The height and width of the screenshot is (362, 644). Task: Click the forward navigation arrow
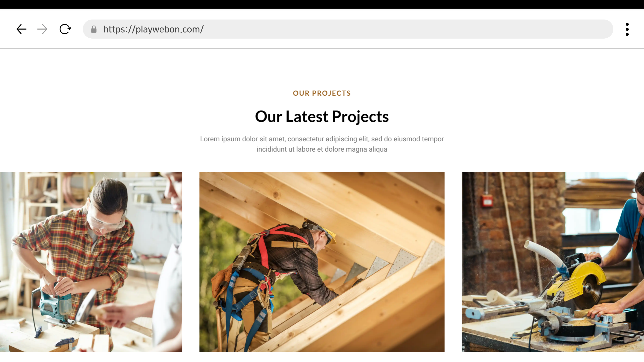coord(42,29)
